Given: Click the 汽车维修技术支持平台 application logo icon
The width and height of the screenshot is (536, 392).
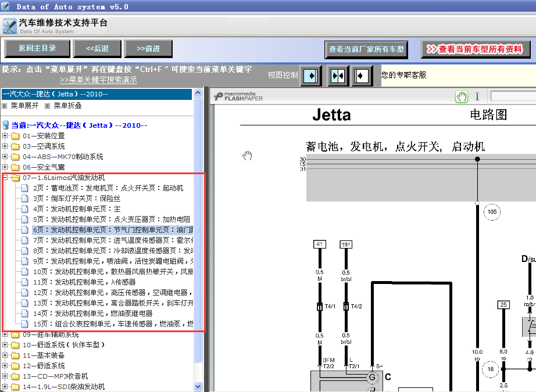Looking at the screenshot, I should (9, 26).
